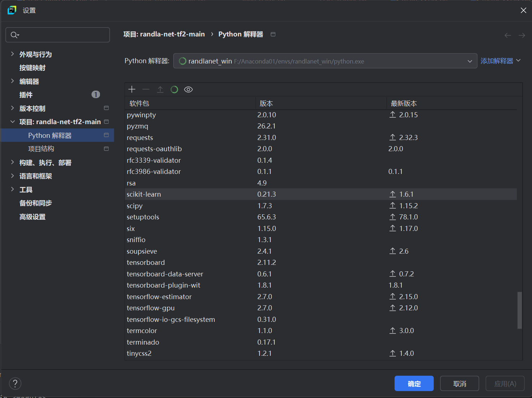Image resolution: width=532 pixels, height=398 pixels.
Task: Click upgrade arrow for scikit-learn 1.6.1
Action: (393, 194)
